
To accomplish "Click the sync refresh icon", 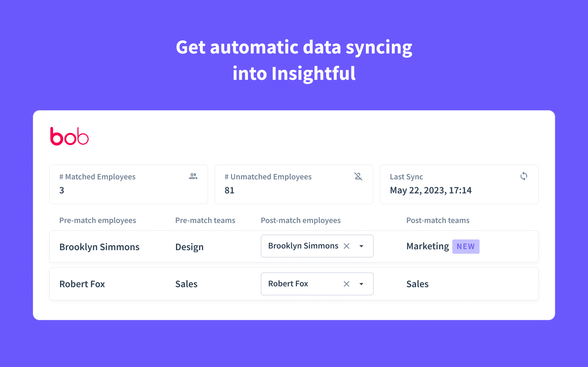I will point(523,176).
